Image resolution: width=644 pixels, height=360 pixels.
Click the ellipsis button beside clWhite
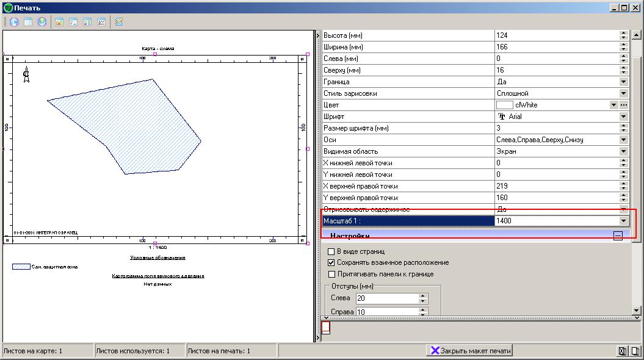coord(624,105)
